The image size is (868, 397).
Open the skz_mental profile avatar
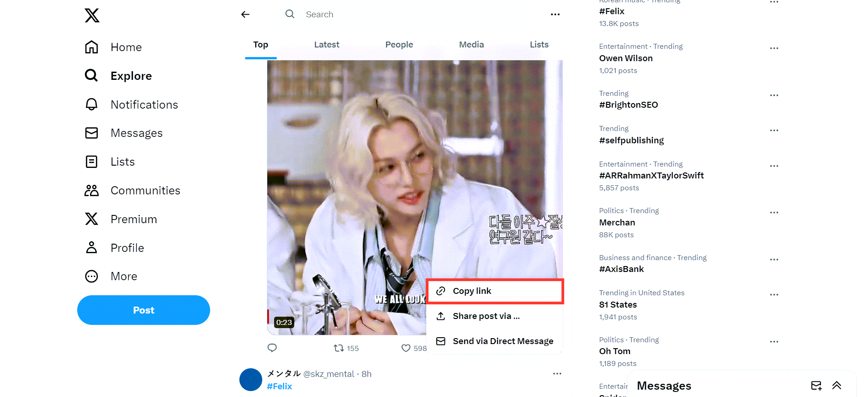251,380
